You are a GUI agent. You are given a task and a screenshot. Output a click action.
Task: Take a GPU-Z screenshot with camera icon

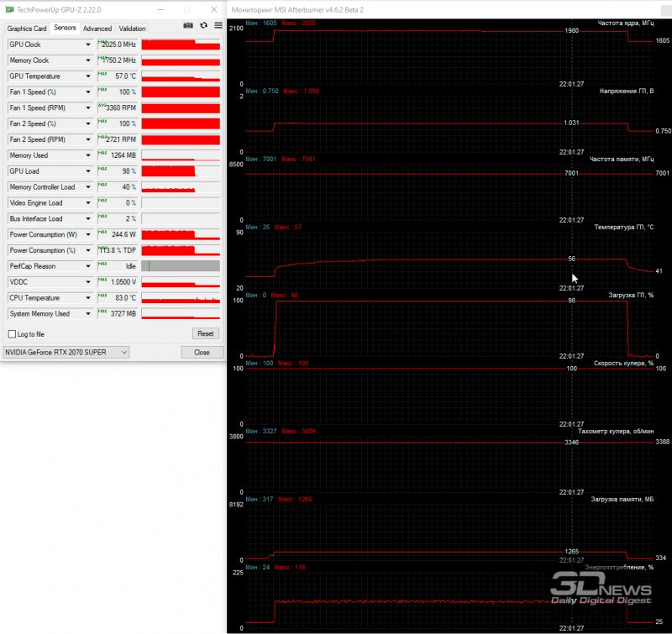click(188, 26)
